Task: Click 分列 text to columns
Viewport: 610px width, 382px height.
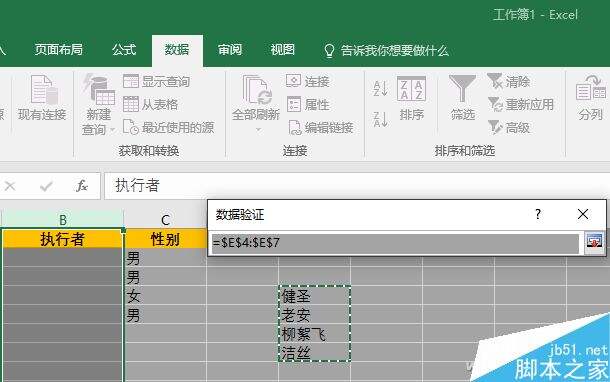Action: click(x=591, y=97)
